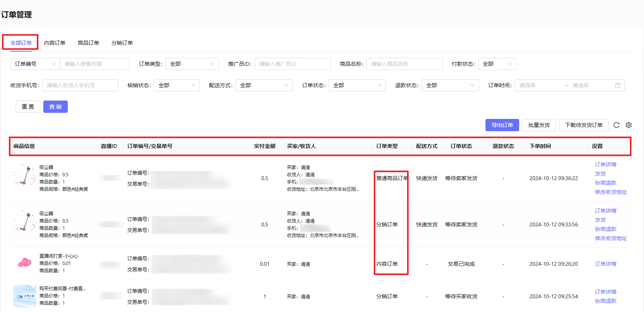This screenshot has height=312, width=644.
Task: Click the calendar icon in order time field
Action: click(617, 85)
